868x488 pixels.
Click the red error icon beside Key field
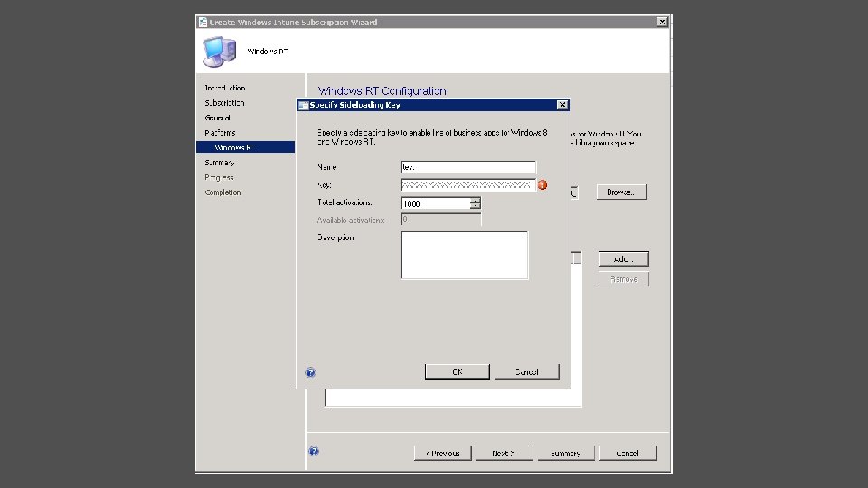point(542,184)
